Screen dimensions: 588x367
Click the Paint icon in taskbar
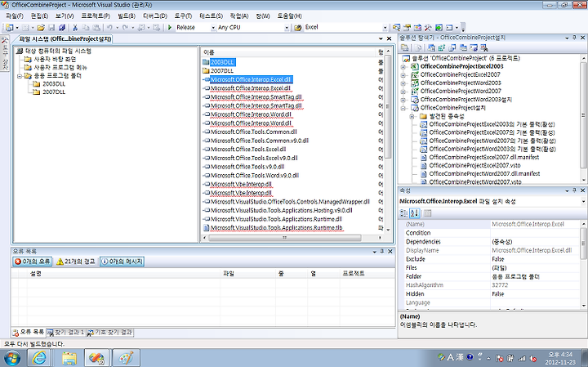[126, 358]
